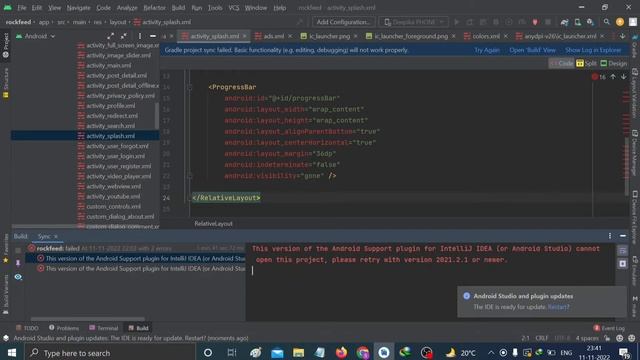Open Search Everywhere magnifier icon
This screenshot has height=360, width=640.
point(607,22)
